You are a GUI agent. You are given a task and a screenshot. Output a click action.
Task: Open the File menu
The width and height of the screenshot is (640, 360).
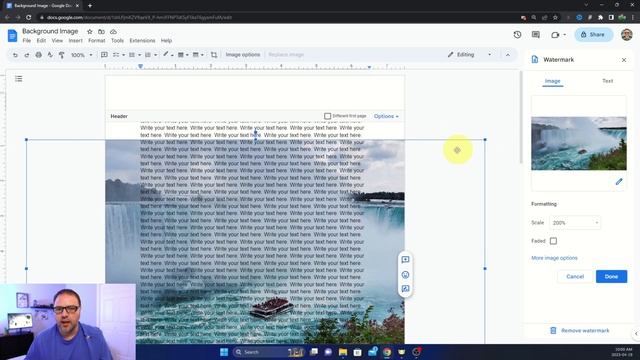pyautogui.click(x=27, y=41)
